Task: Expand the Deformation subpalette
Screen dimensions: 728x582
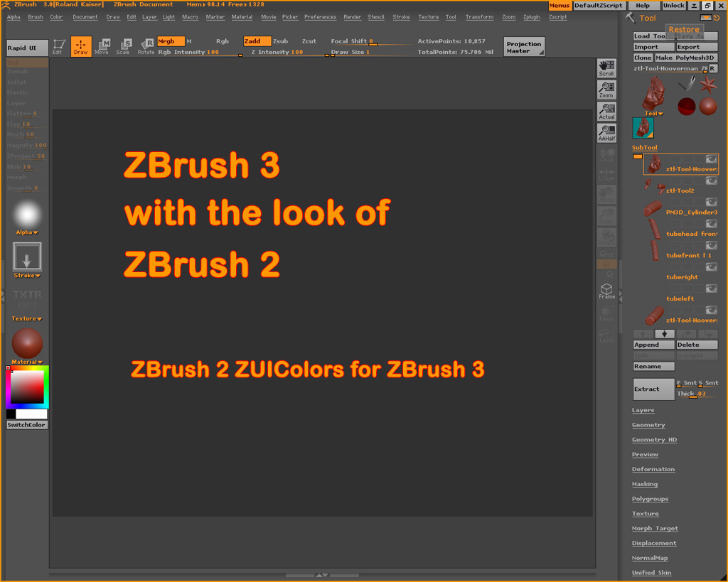Action: [653, 469]
